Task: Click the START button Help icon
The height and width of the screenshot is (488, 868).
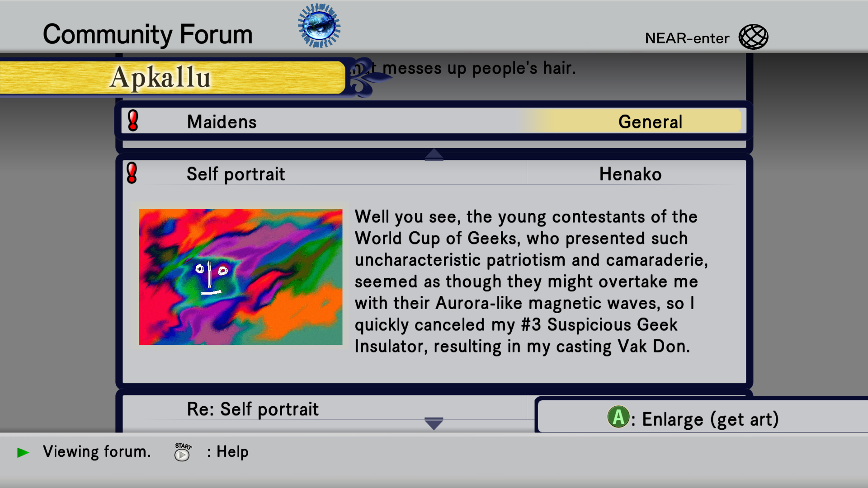Action: pyautogui.click(x=182, y=452)
